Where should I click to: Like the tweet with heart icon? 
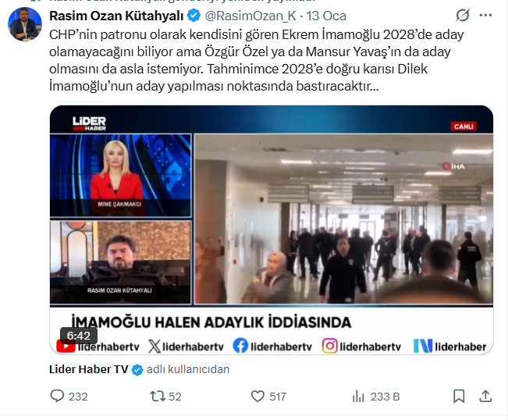click(258, 396)
